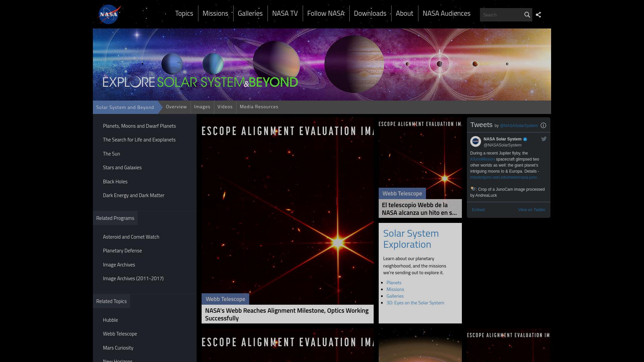
Task: Open NASA's Webb Reaches Alignment Milestone headline
Action: [287, 314]
